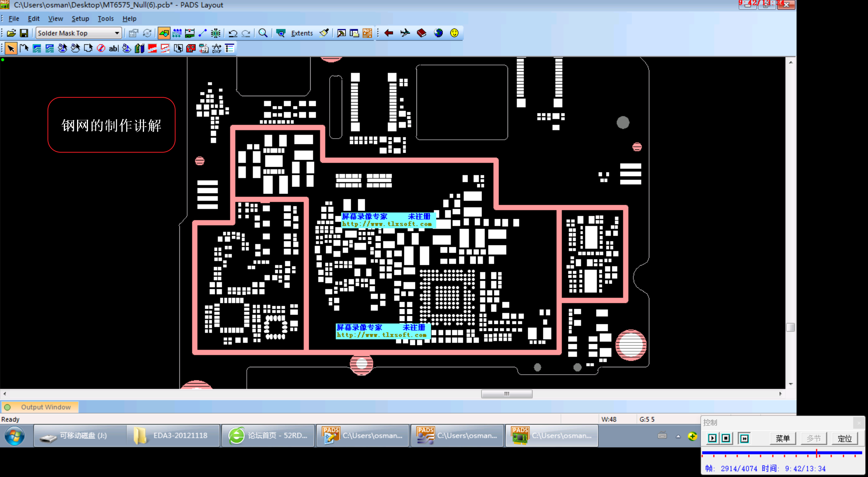Click the Redraw paintbrush icon
The image size is (868, 477).
tap(324, 33)
